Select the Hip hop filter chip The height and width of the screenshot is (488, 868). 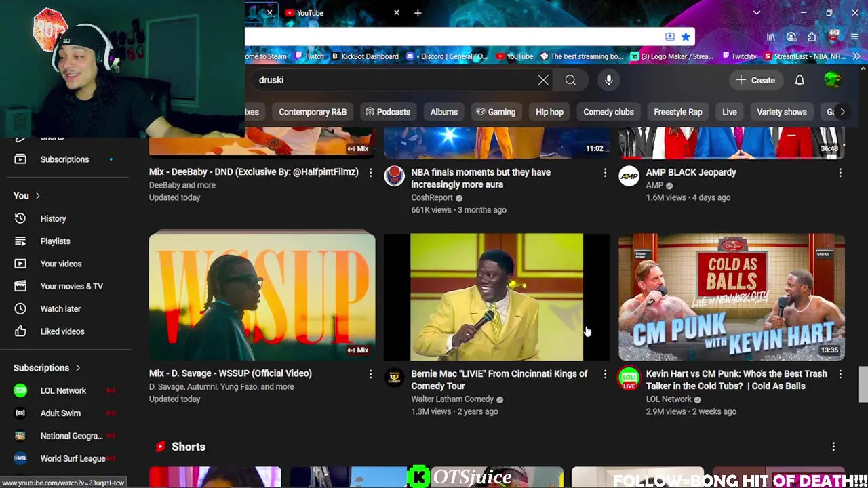(549, 112)
